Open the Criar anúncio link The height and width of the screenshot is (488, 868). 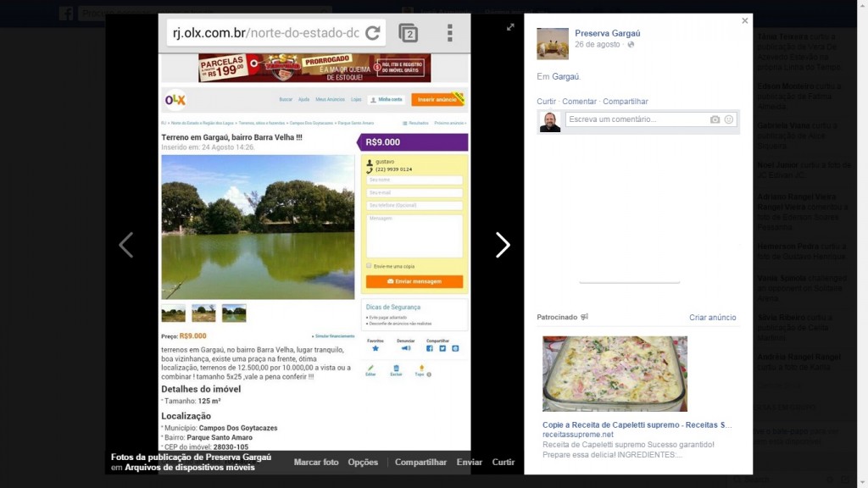pyautogui.click(x=713, y=318)
